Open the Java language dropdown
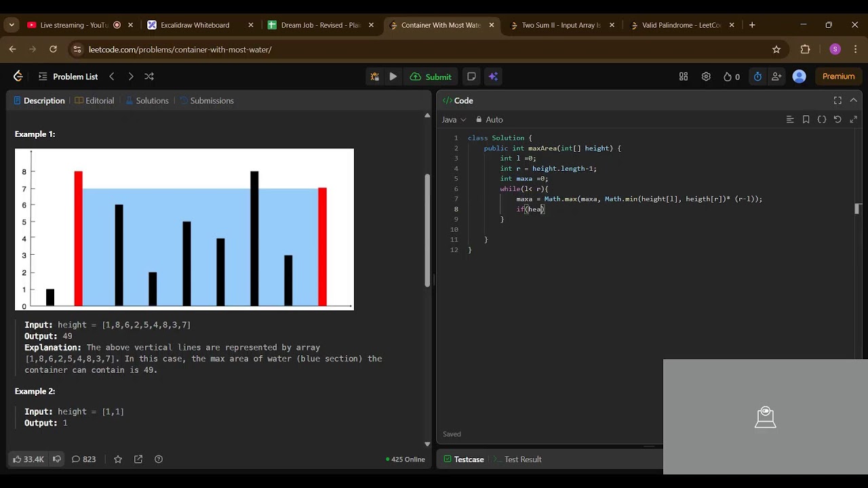Viewport: 868px width, 488px height. (454, 119)
